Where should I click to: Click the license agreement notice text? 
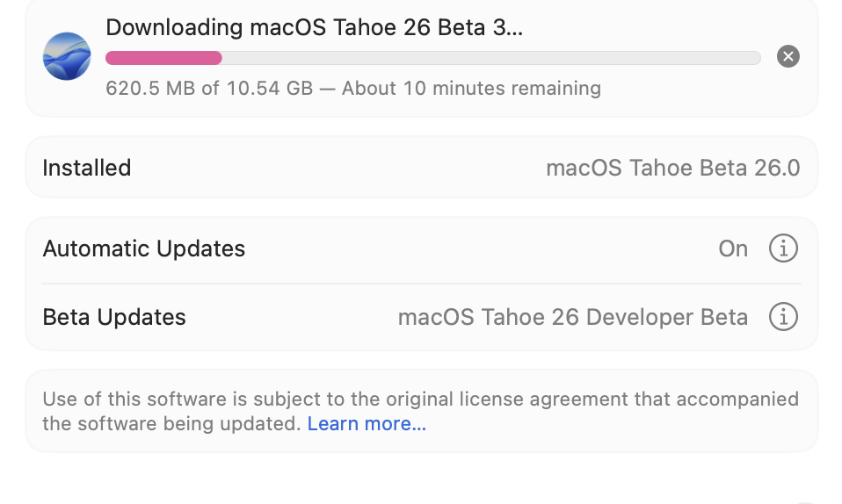coord(420,400)
